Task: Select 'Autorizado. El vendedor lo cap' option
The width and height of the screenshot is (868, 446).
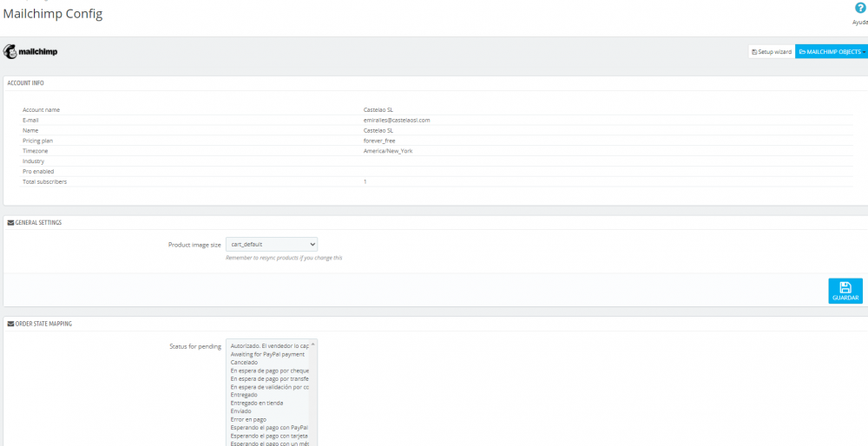Action: coord(269,345)
